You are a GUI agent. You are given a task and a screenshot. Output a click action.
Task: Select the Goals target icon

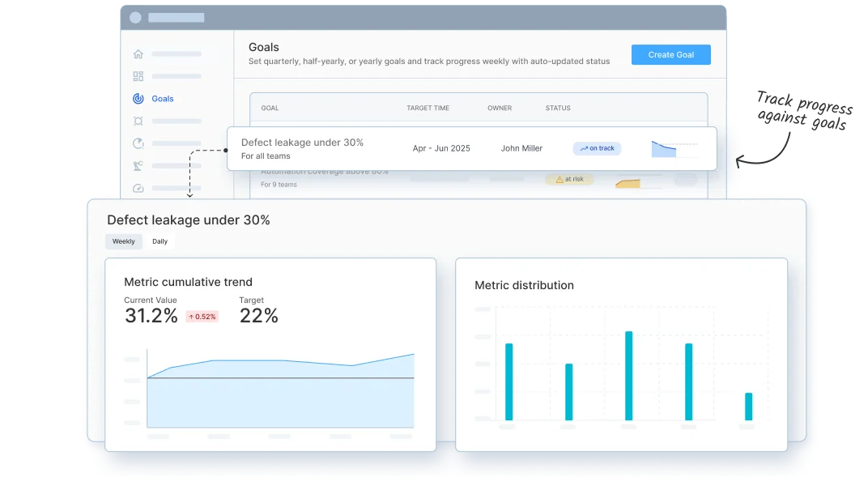[x=138, y=99]
